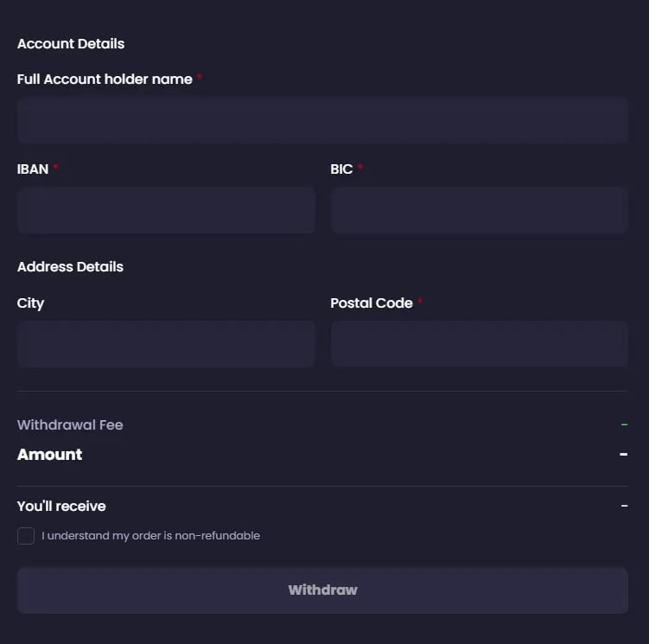This screenshot has width=649, height=644.
Task: Click the "I understand my order is non-refundable" text
Action: coord(151,536)
